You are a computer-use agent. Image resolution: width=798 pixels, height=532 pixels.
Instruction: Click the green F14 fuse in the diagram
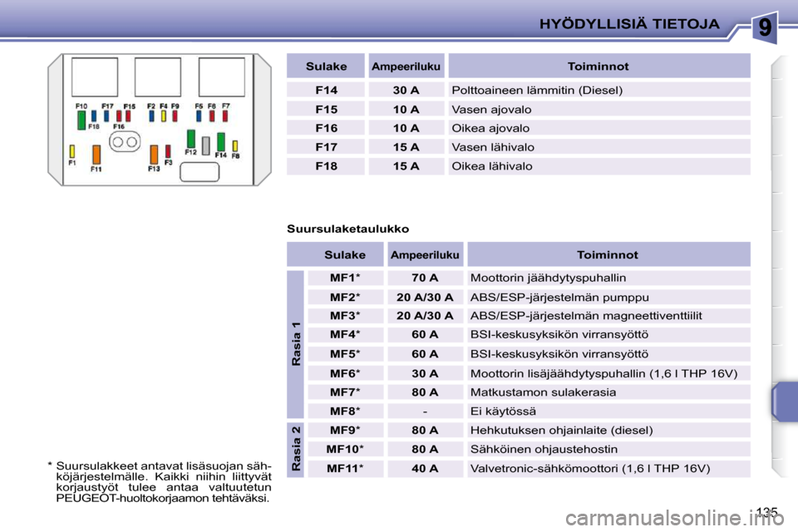(221, 142)
